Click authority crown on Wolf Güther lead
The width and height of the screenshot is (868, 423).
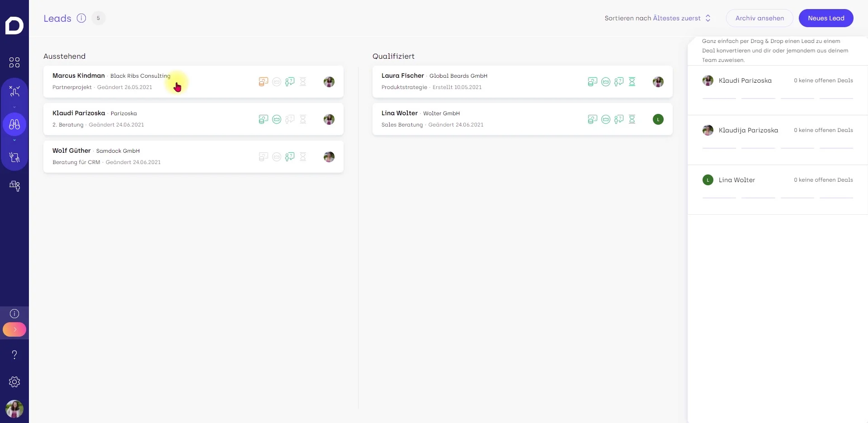(277, 157)
